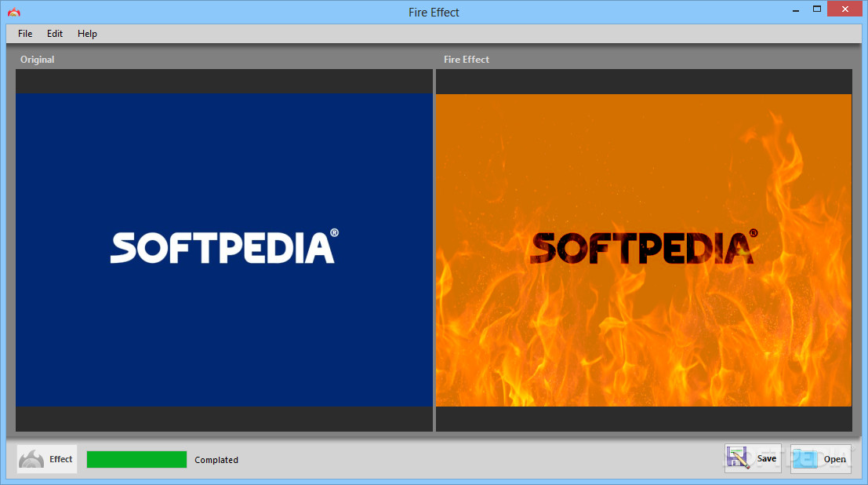Open the File menu
Viewport: 868px width, 485px height.
pyautogui.click(x=25, y=34)
